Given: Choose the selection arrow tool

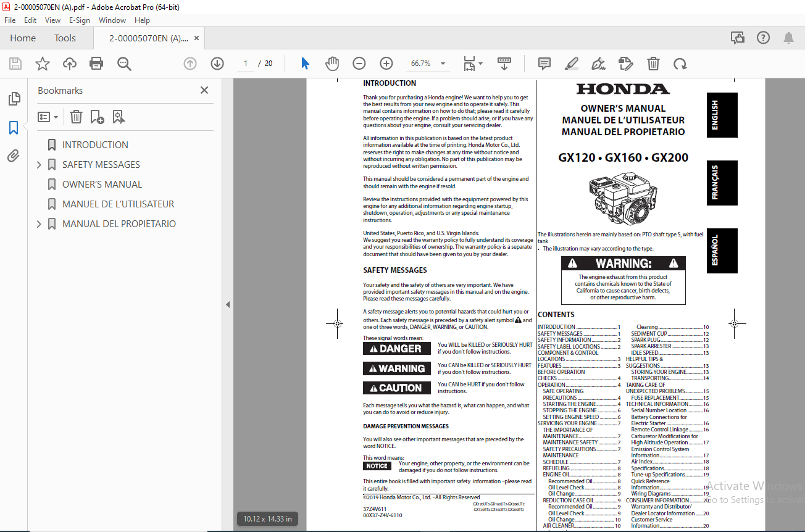Looking at the screenshot, I should [305, 64].
